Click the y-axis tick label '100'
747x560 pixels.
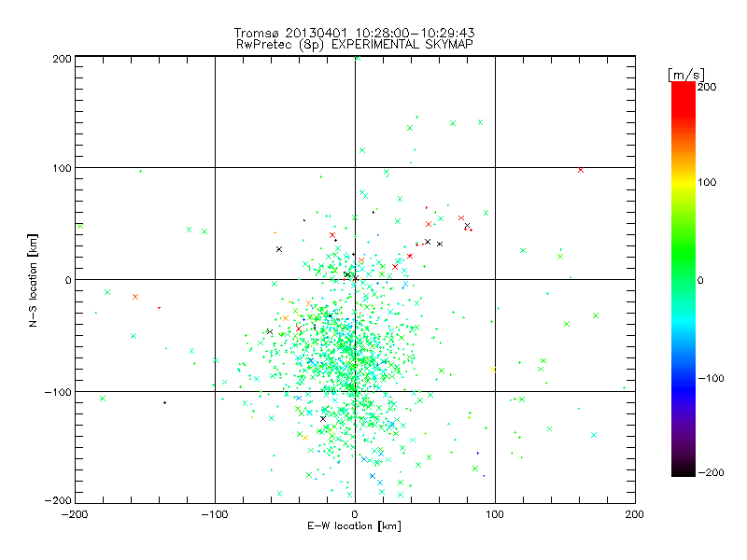(x=62, y=169)
